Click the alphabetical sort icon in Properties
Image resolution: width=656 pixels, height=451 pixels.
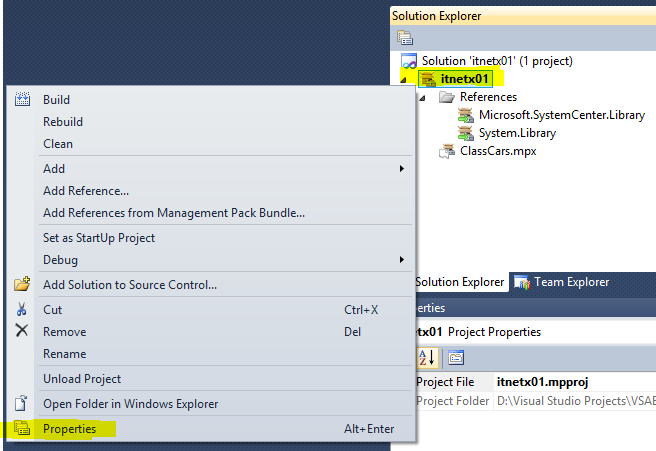click(x=427, y=357)
